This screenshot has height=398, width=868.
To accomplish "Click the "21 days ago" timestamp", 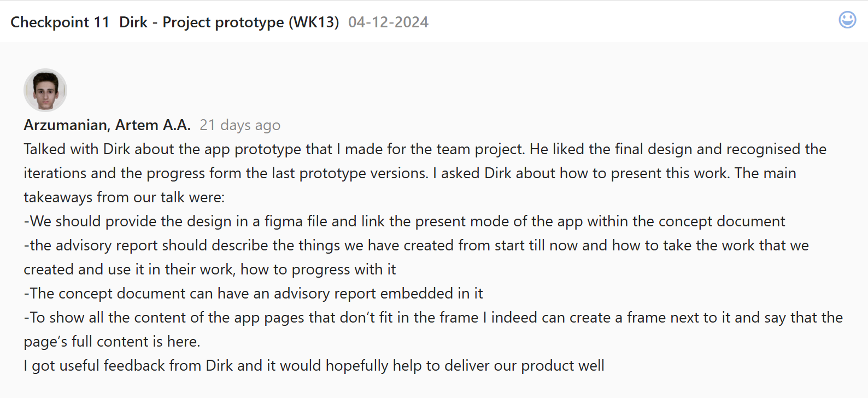I will pos(240,125).
